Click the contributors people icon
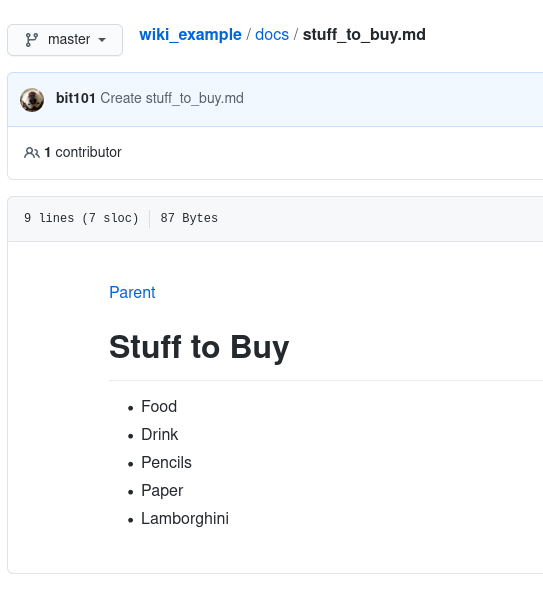Image resolution: width=543 pixels, height=595 pixels. 31,153
